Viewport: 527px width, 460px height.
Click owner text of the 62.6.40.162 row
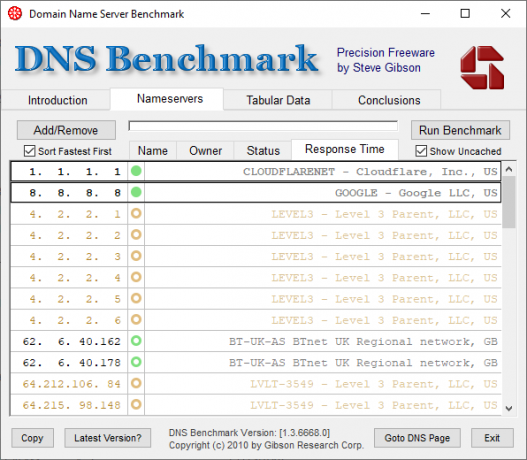[363, 341]
